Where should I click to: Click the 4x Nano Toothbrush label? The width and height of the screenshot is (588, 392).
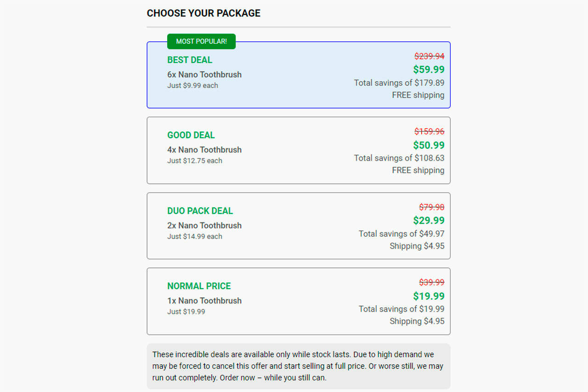204,149
